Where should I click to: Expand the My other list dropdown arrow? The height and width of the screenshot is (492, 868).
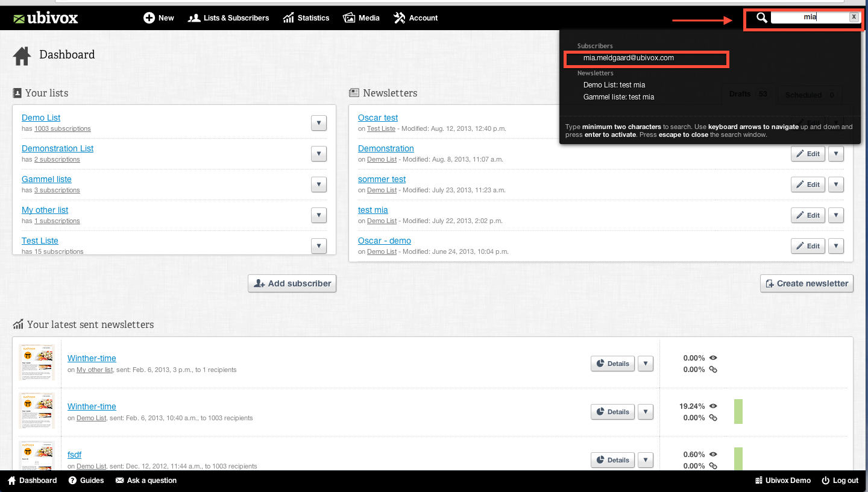point(319,215)
